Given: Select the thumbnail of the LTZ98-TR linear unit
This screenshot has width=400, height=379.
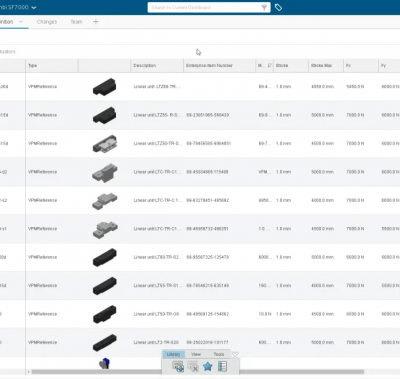Looking at the screenshot, I should point(104,87).
